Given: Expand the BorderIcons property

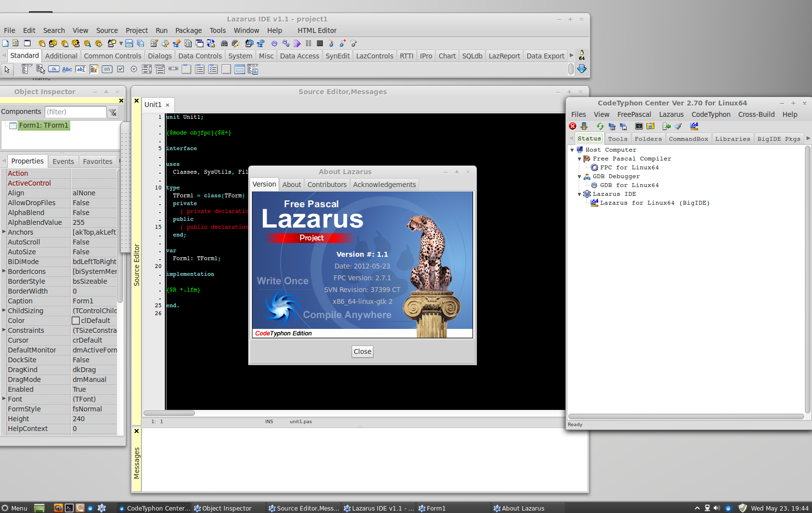Looking at the screenshot, I should [4, 271].
